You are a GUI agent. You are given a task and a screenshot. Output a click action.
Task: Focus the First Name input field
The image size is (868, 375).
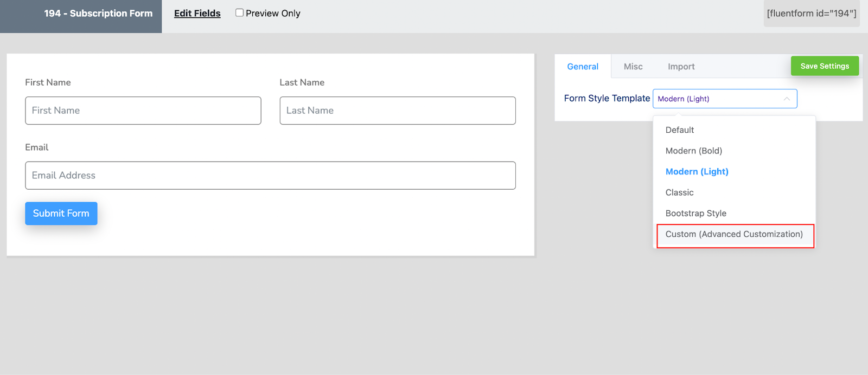[x=143, y=111]
